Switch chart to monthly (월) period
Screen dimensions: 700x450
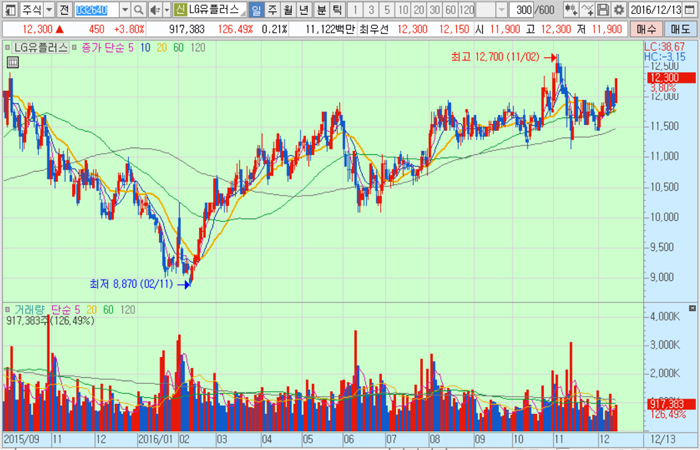coord(289,9)
